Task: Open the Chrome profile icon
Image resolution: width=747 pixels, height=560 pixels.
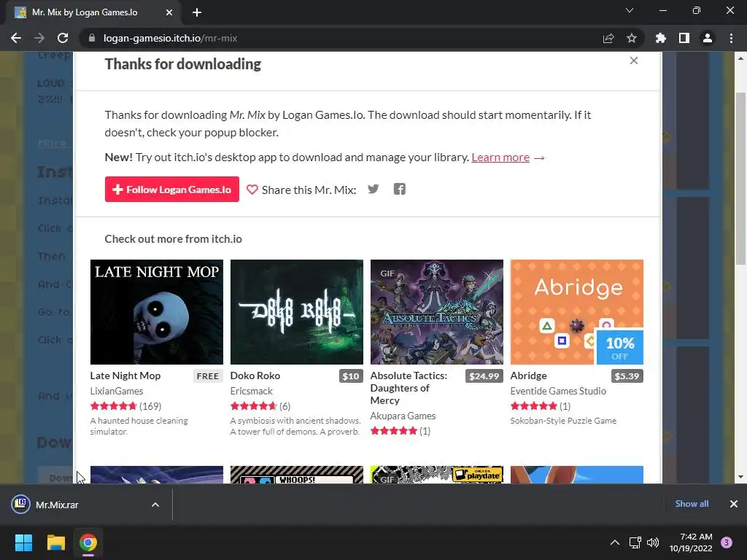Action: (708, 38)
